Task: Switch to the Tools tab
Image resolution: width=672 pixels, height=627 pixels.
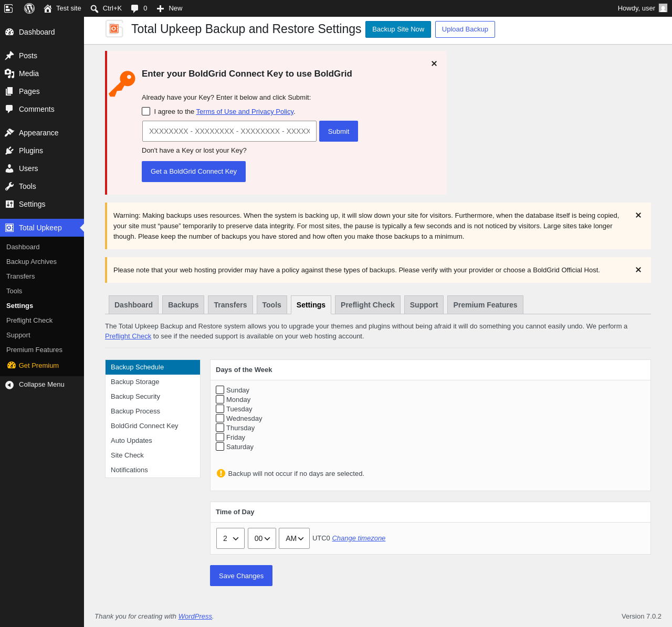Action: click(271, 305)
